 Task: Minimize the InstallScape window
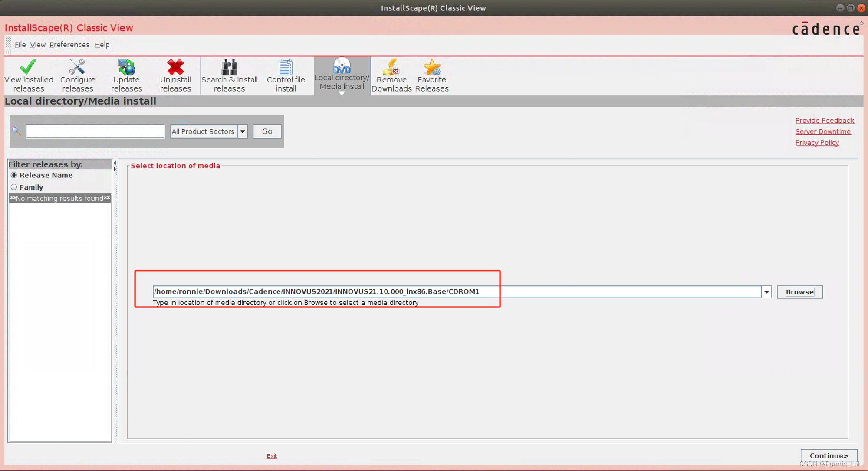coord(840,8)
